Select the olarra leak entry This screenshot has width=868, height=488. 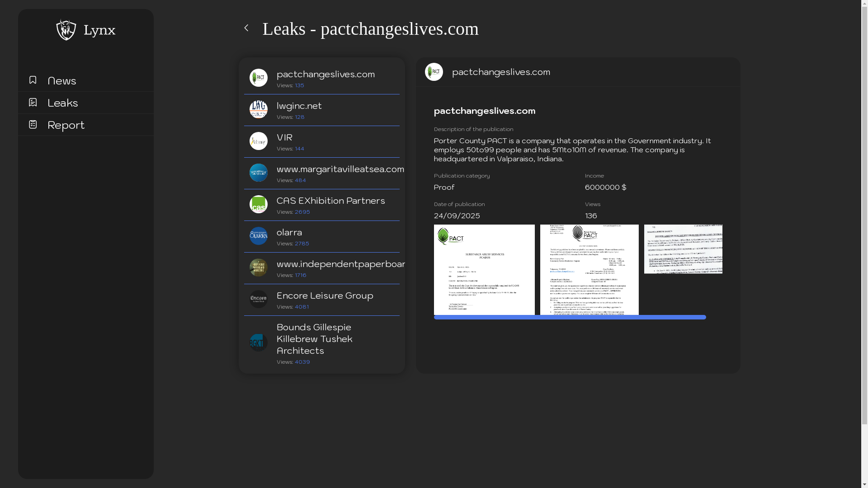289,232
